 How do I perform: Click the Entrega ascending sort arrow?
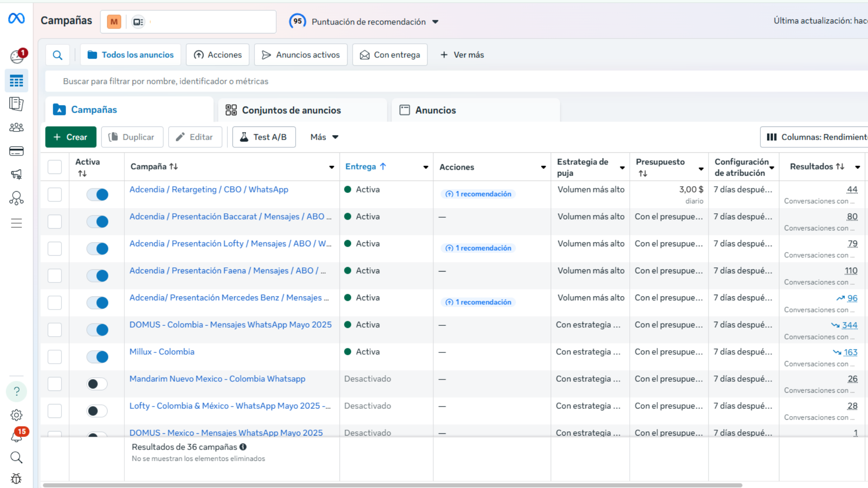(383, 167)
